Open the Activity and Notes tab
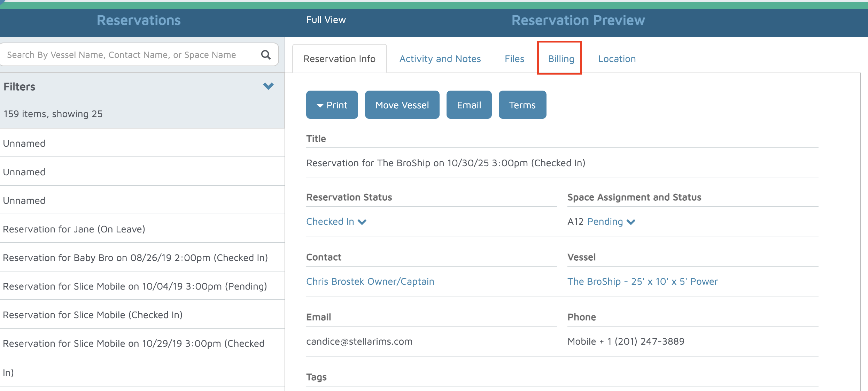The image size is (868, 391). (440, 59)
